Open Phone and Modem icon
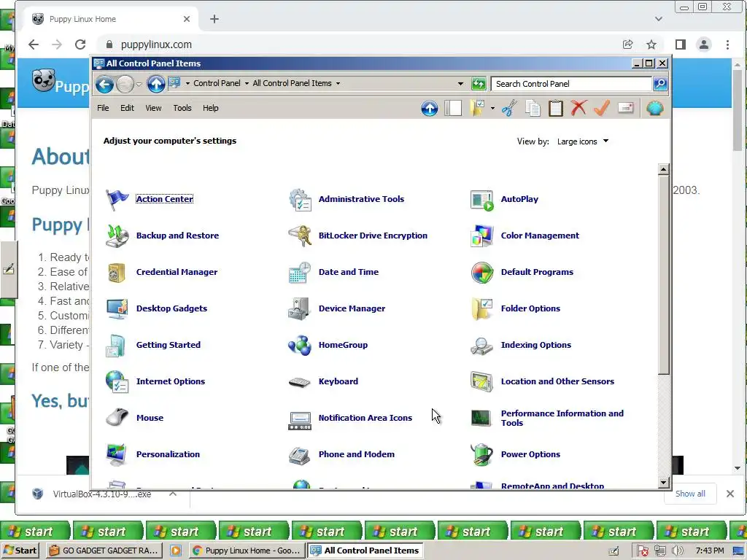Image resolution: width=747 pixels, height=560 pixels. pyautogui.click(x=300, y=455)
